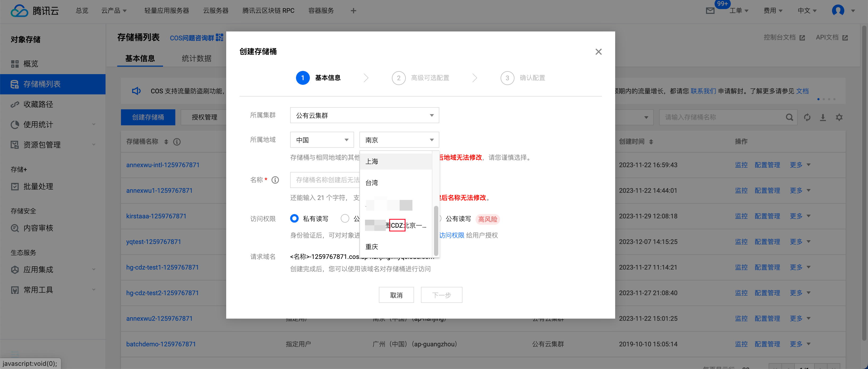Screen dimensions: 868x369
Task: Open the settings gear icon
Action: (839, 117)
